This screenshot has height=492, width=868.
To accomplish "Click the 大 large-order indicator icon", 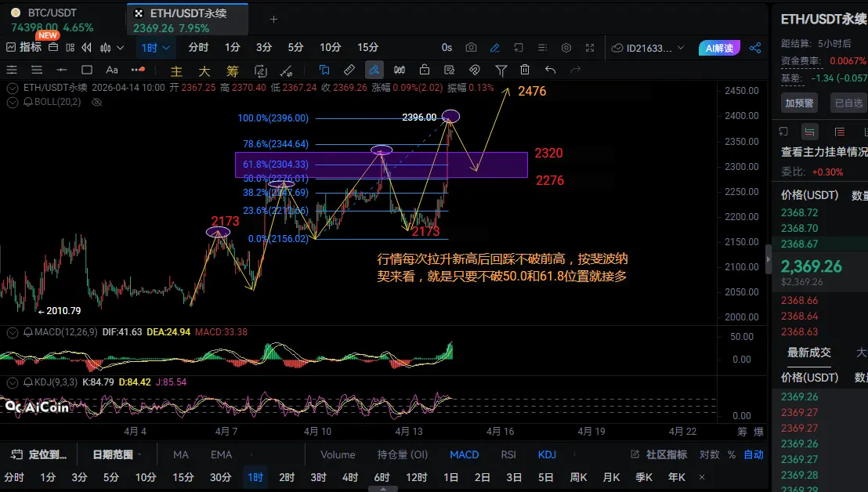I will [x=204, y=71].
